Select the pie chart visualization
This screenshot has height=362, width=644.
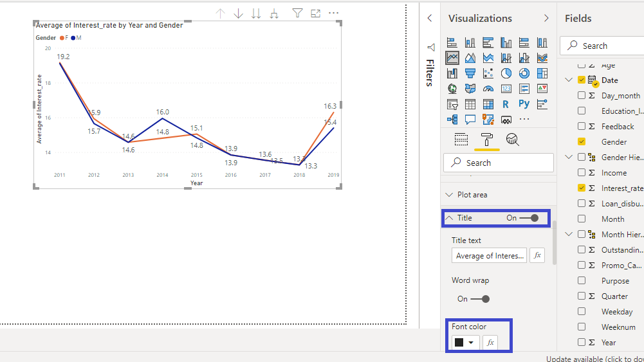click(506, 73)
